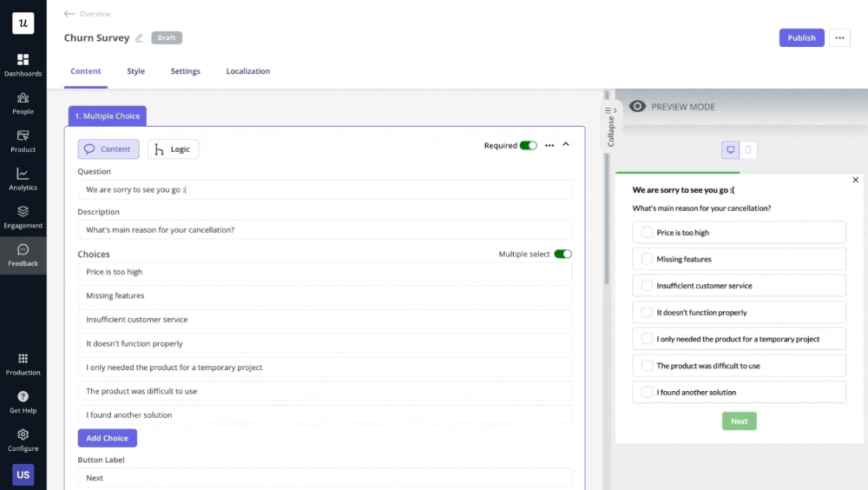Image resolution: width=868 pixels, height=490 pixels.
Task: Go to Product in sidebar
Action: 23,142
